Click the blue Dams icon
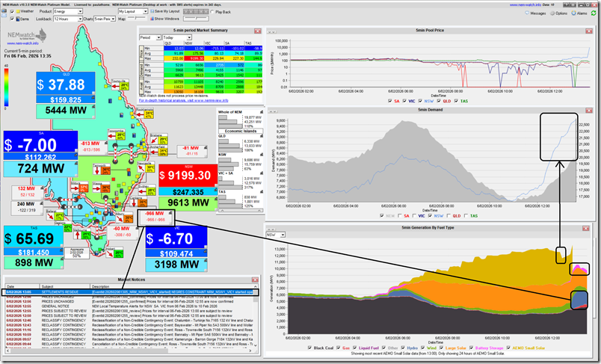 tap(18, 19)
